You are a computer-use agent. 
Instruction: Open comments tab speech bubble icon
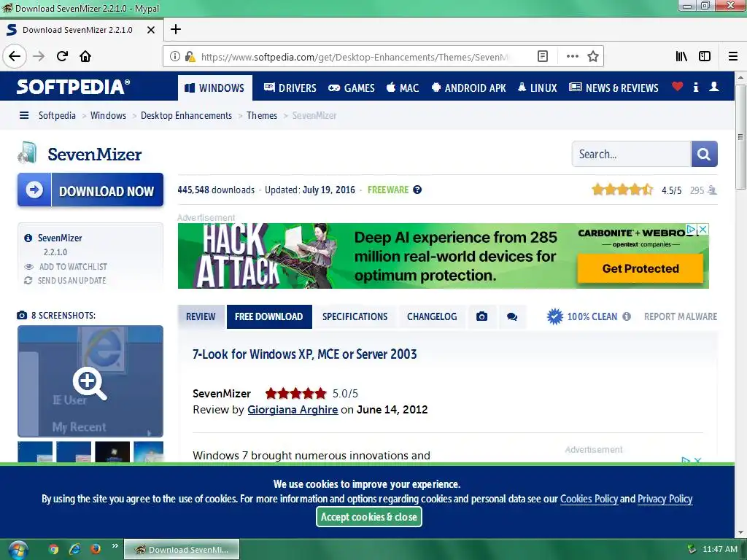pos(512,316)
